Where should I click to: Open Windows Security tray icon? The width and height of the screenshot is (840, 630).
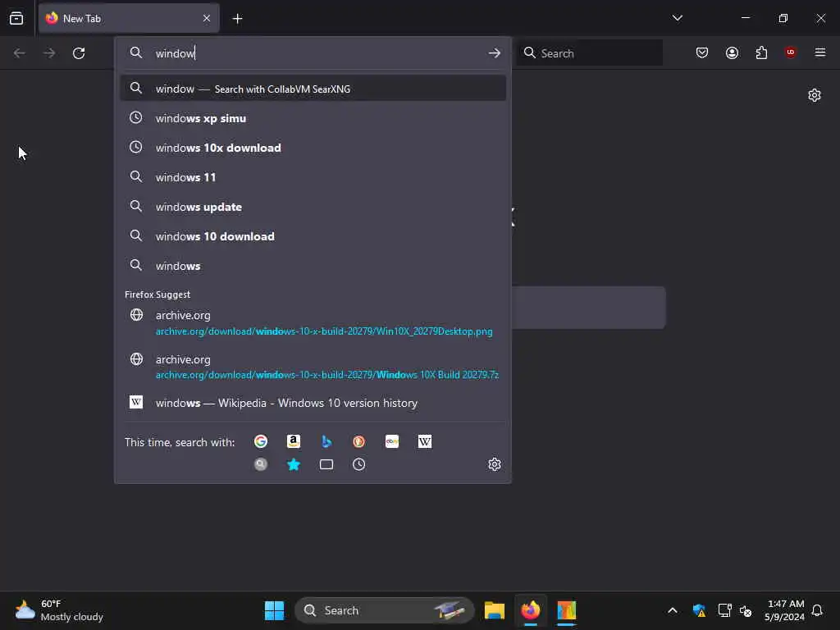coord(699,610)
